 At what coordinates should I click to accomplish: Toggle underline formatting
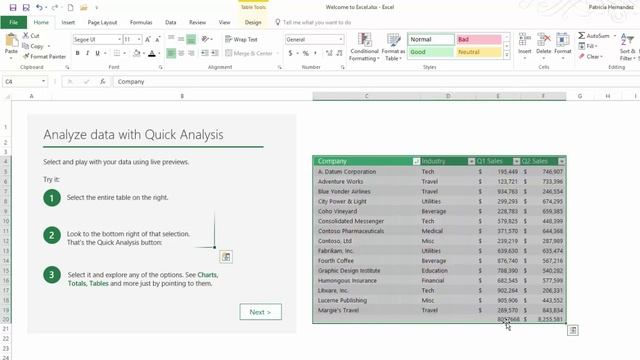pyautogui.click(x=97, y=53)
